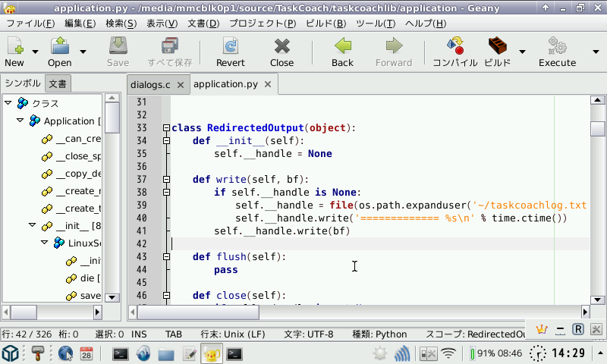Click the editor vertical scrollbar thumb
Image resolution: width=607 pixels, height=364 pixels.
[598, 129]
